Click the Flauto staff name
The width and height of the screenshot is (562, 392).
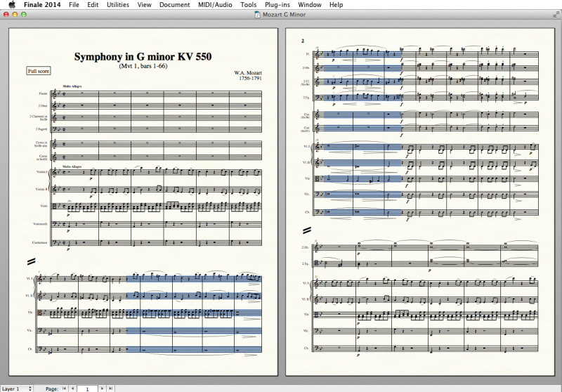[43, 93]
